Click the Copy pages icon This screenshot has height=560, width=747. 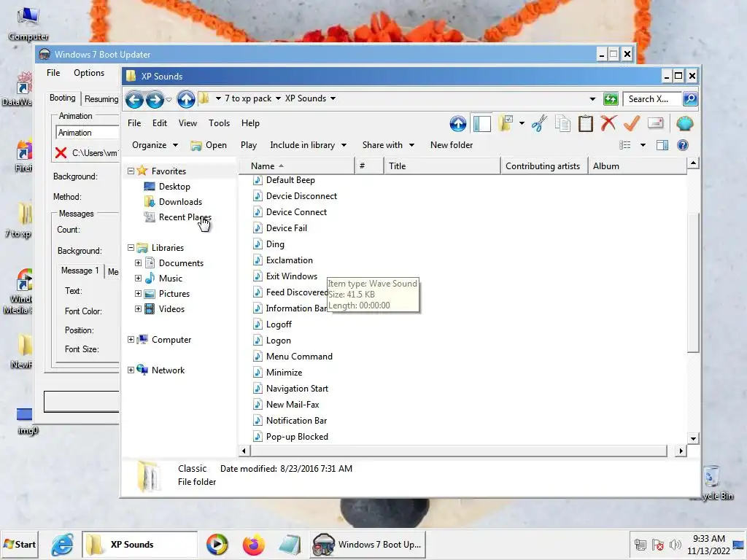[562, 124]
